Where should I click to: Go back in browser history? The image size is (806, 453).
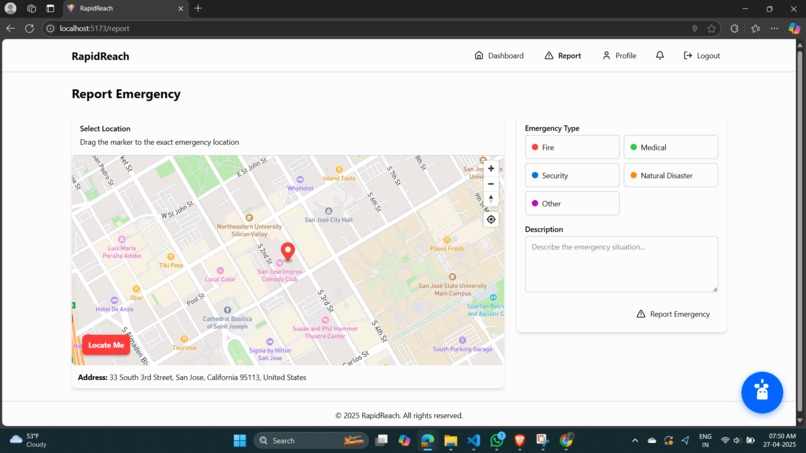[x=10, y=28]
